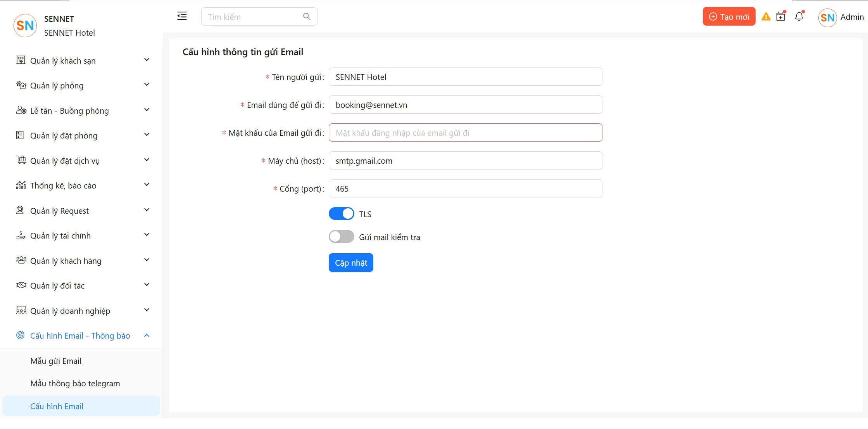Select Mẫu thông báo telegram menu item
This screenshot has width=868, height=429.
[75, 383]
